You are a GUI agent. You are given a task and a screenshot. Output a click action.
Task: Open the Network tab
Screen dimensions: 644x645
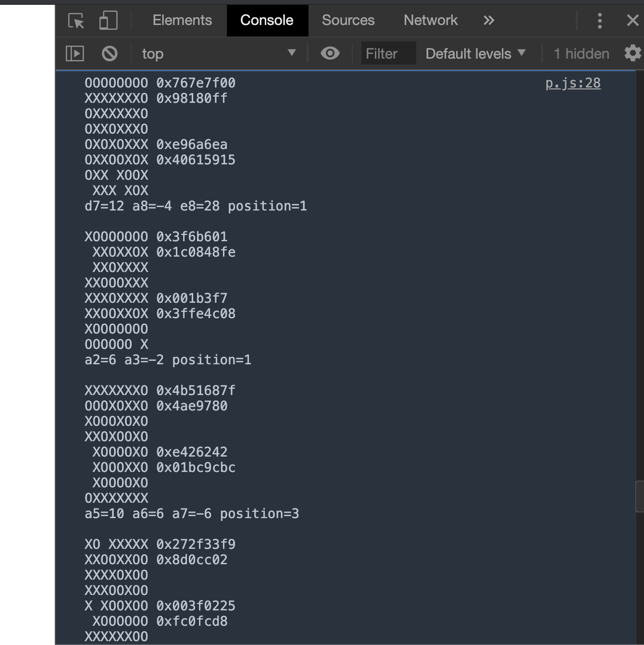tap(431, 20)
